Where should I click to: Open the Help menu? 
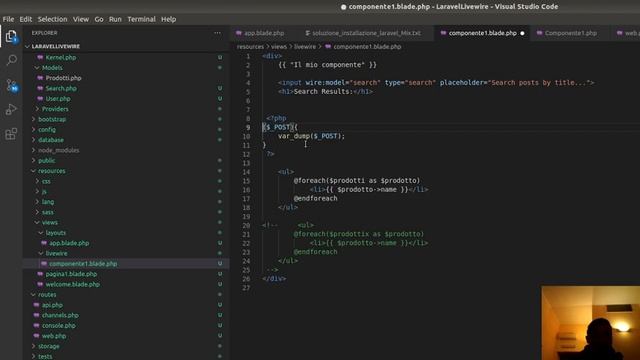coord(168,19)
